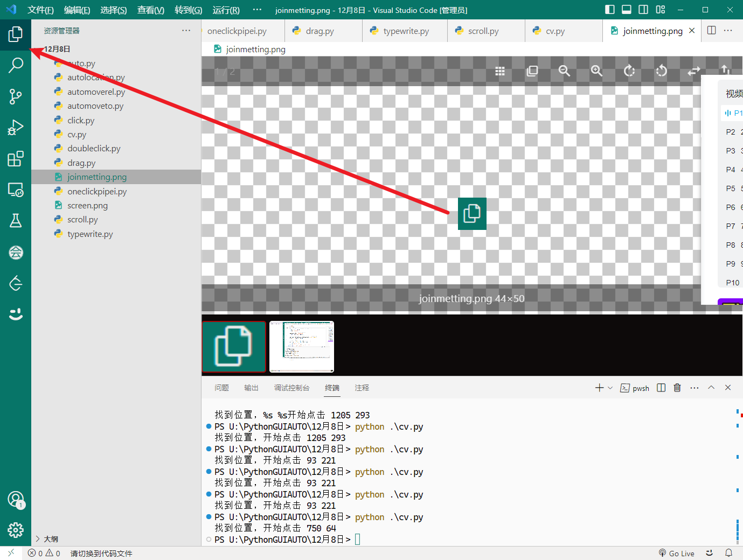
Task: Click the zoom out magnifier icon
Action: (x=564, y=71)
